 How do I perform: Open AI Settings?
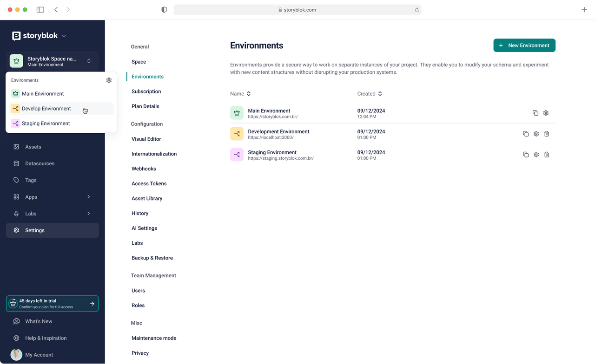tap(144, 228)
